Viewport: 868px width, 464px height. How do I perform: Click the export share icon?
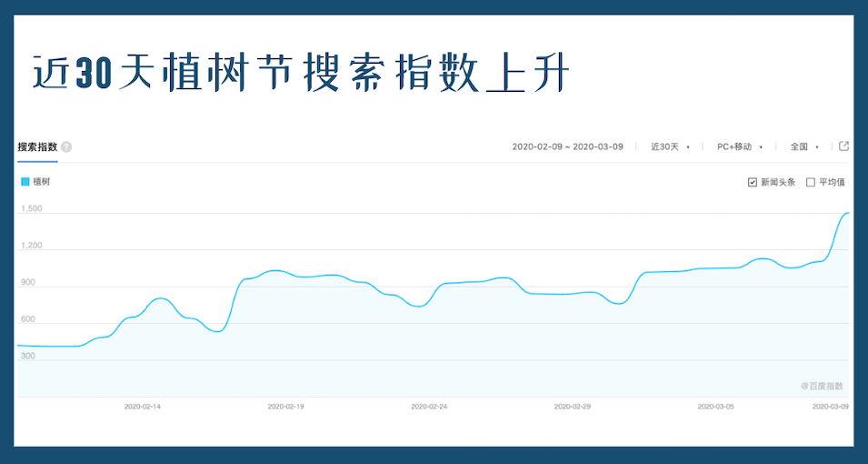[x=843, y=146]
